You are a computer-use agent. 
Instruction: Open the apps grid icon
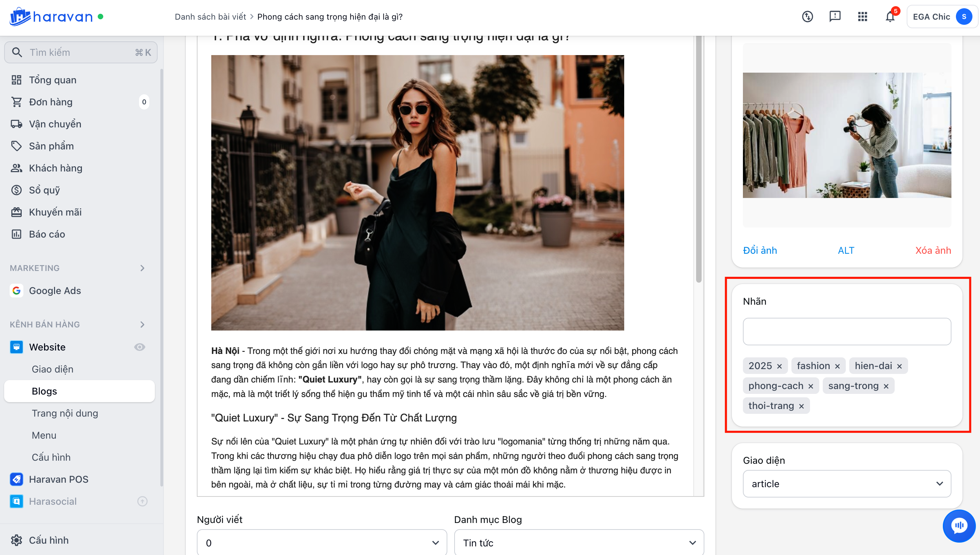(862, 17)
